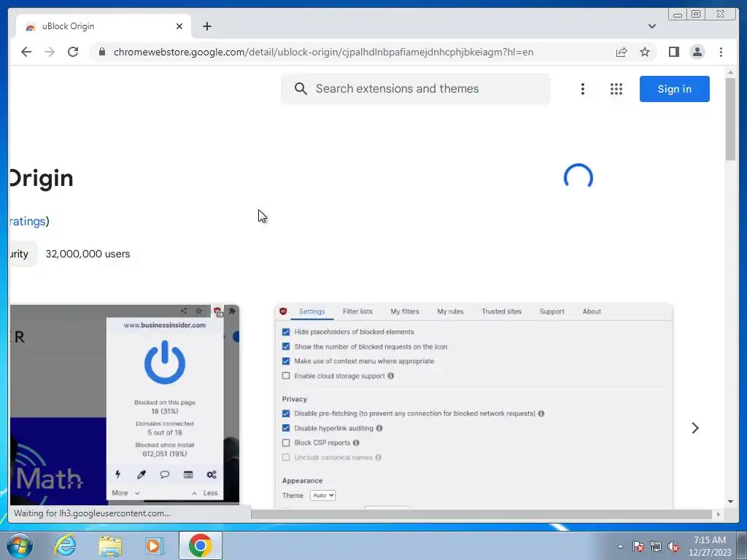747x560 pixels.
Task: Select the Filter lists tab
Action: pos(357,311)
